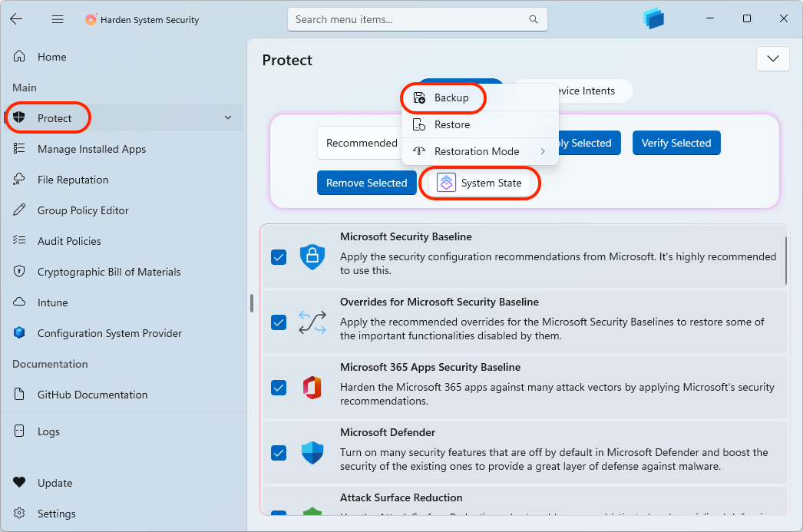Open the System State dropdown button
This screenshot has width=803, height=532.
click(481, 183)
